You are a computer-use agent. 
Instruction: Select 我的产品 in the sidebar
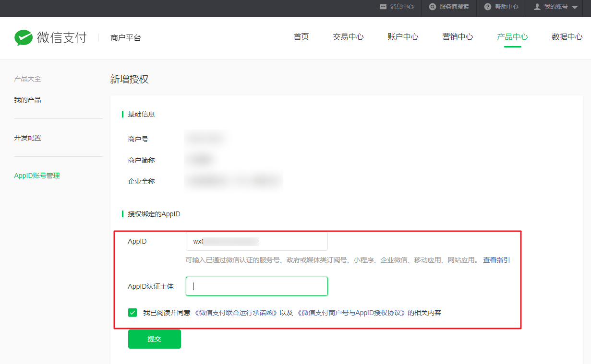coord(27,100)
